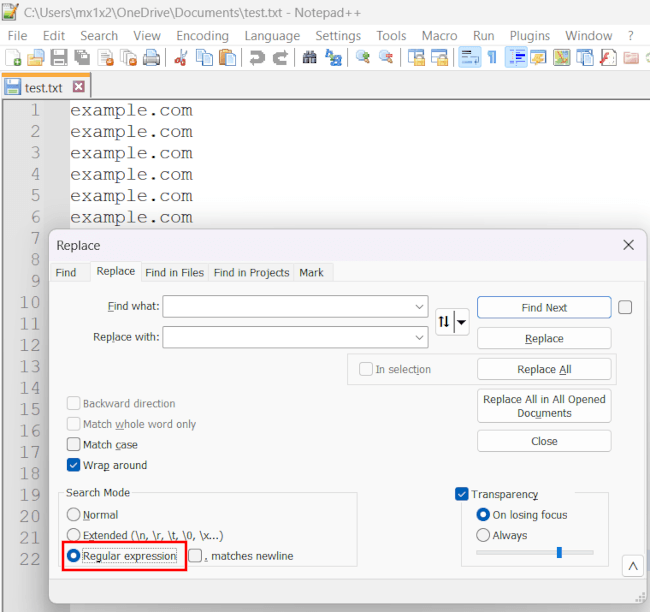Enable the Match case checkbox
Screen dimensions: 650x612
(73, 444)
